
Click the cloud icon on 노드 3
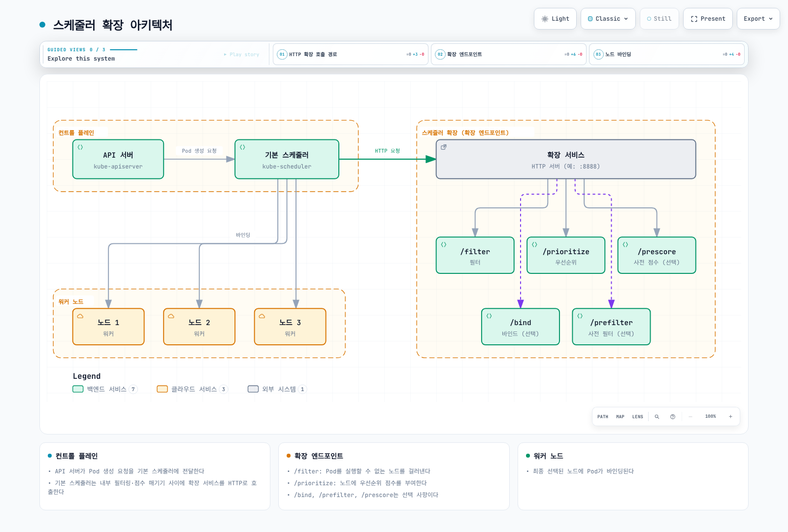[x=262, y=316]
